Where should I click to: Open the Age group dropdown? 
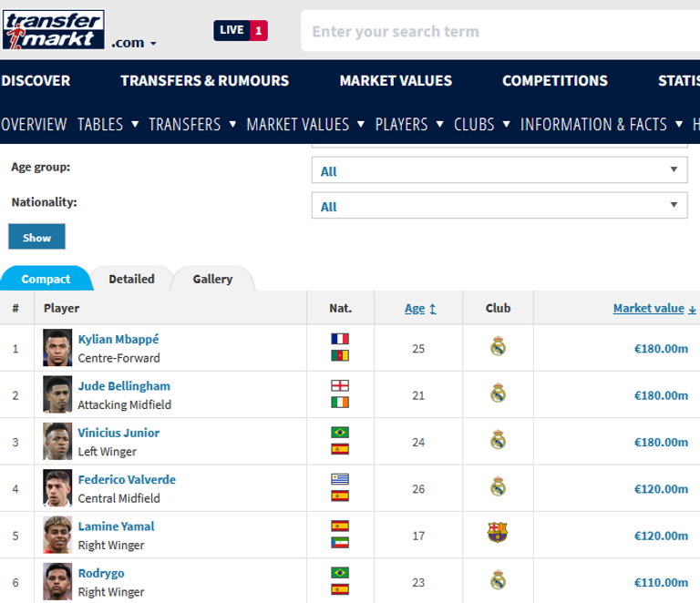click(x=499, y=170)
